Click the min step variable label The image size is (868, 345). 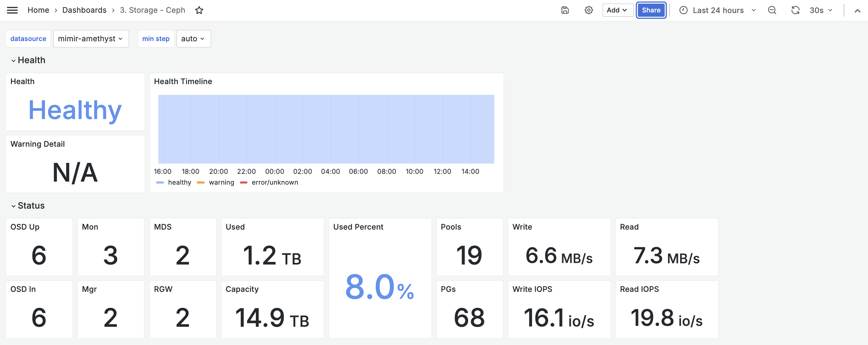point(156,39)
